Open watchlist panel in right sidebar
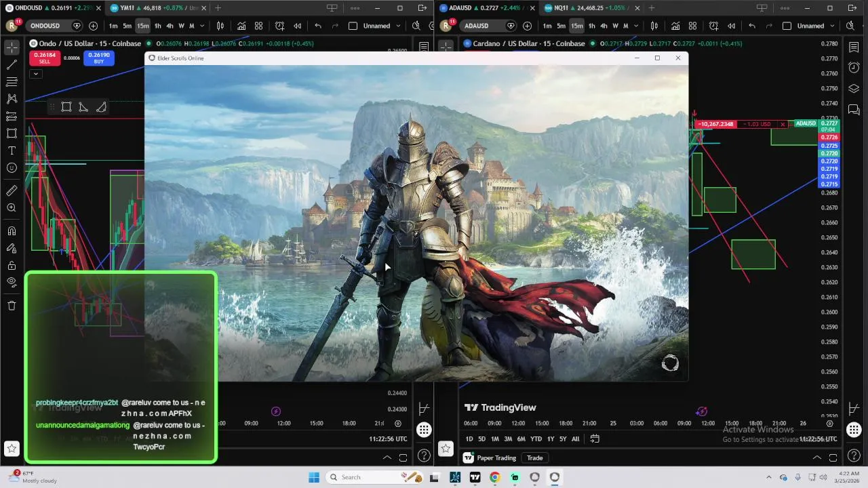This screenshot has width=868, height=488. click(x=854, y=46)
